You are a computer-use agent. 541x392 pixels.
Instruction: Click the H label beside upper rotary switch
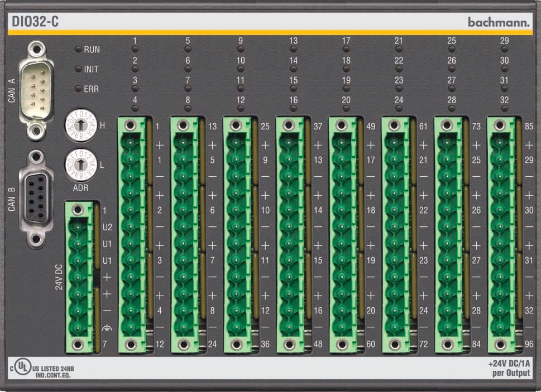point(103,125)
